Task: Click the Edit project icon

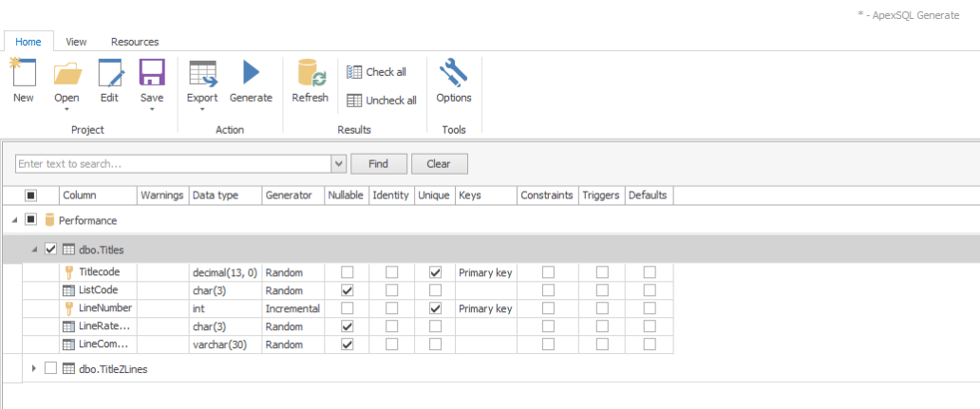Action: coord(109,74)
